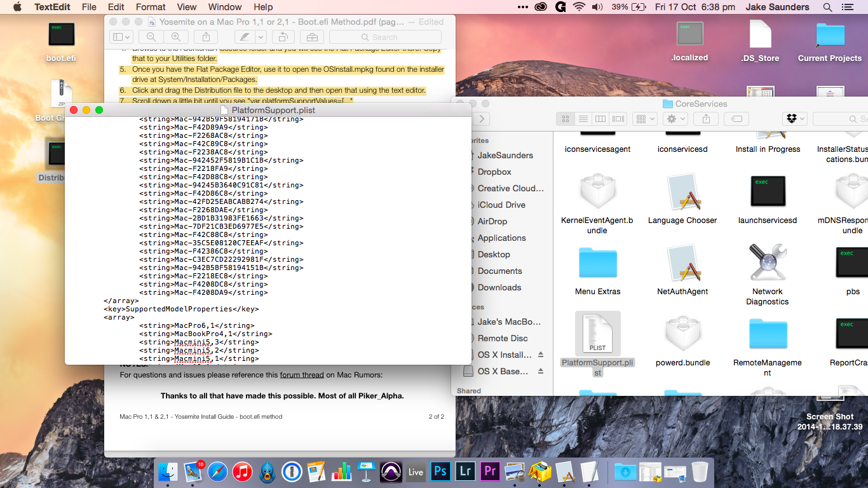Open Finder arrange-by dropdown

(646, 119)
